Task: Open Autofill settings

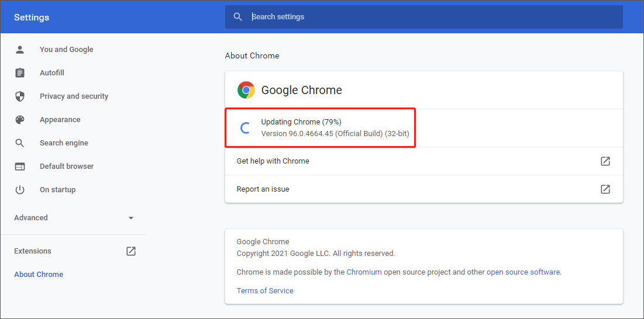Action: pos(51,73)
